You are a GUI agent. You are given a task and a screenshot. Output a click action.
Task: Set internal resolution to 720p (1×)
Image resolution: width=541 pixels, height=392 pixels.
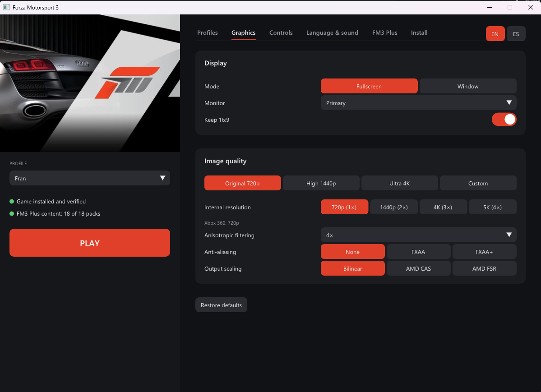point(344,207)
